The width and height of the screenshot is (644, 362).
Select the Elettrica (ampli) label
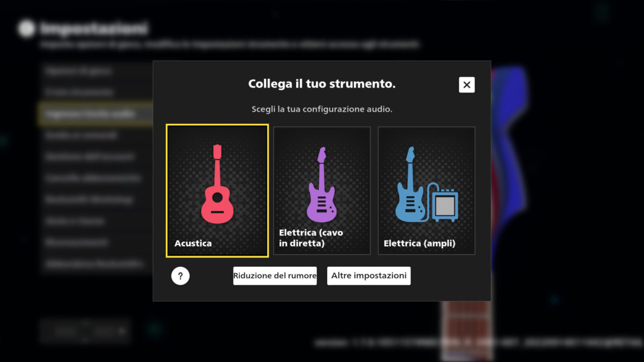coord(420,243)
